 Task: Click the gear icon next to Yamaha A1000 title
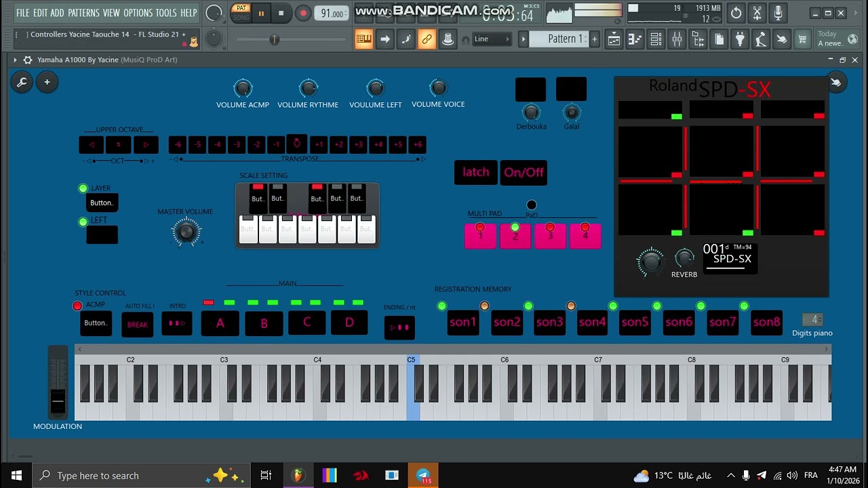(28, 60)
